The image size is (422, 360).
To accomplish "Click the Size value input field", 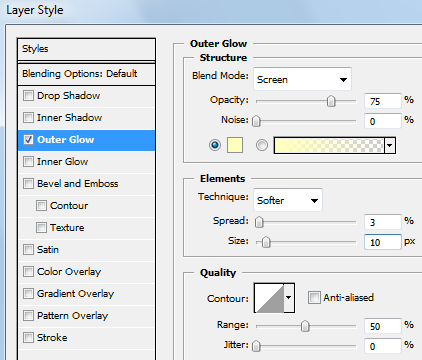I will point(383,242).
